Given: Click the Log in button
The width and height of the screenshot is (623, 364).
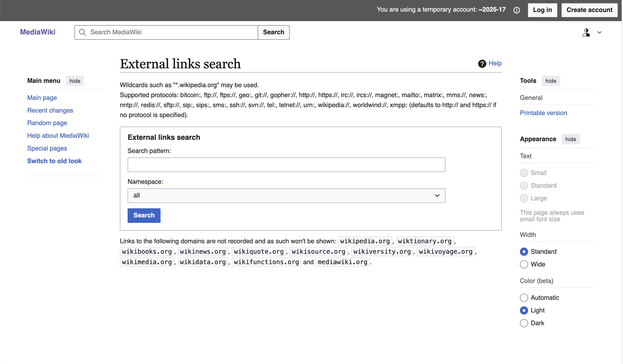Looking at the screenshot, I should [542, 10].
